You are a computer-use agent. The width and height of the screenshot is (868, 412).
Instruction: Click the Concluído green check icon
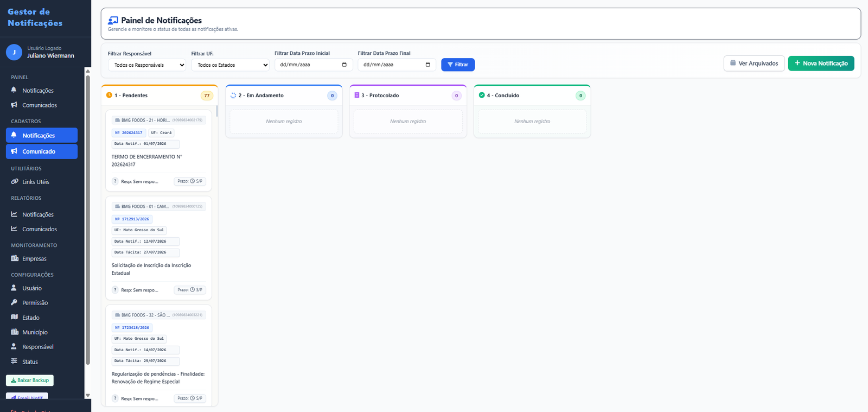pyautogui.click(x=482, y=95)
